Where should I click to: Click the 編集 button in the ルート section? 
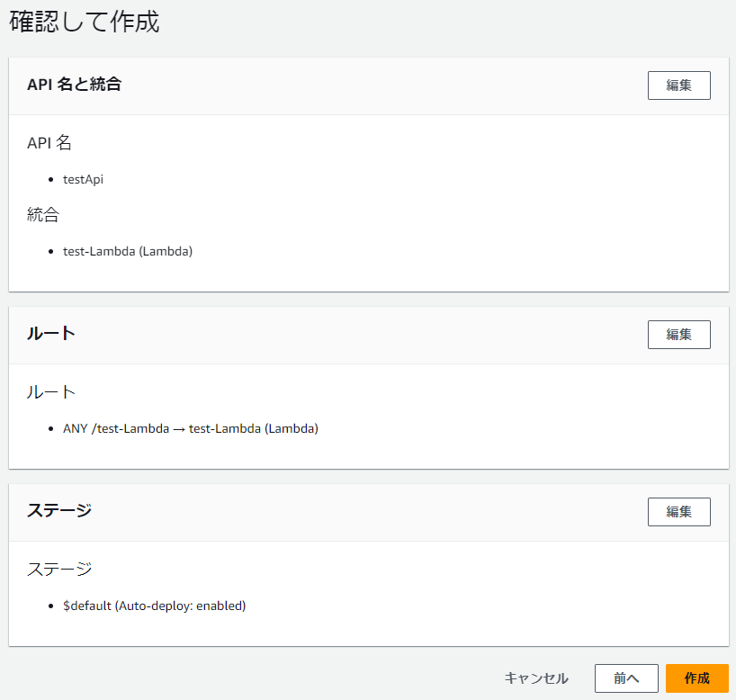click(678, 334)
